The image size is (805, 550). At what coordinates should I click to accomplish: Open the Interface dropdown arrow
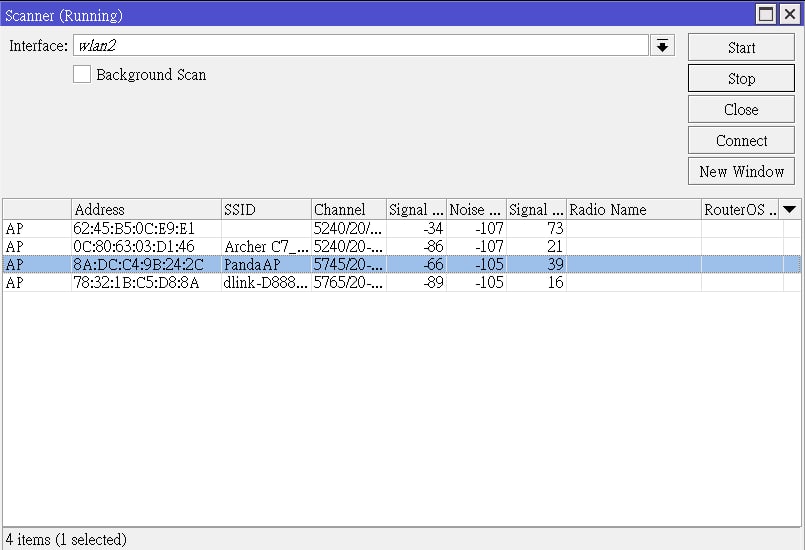click(662, 46)
